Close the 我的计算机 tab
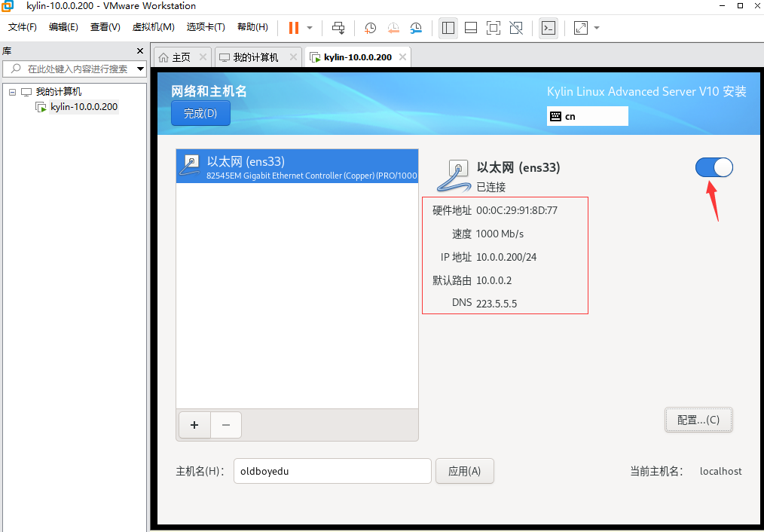Screen dimensions: 764x532 point(293,57)
